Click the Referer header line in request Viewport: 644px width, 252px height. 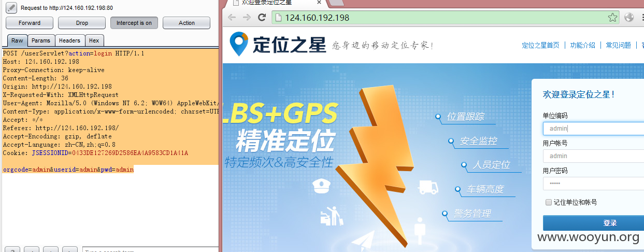(x=61, y=128)
